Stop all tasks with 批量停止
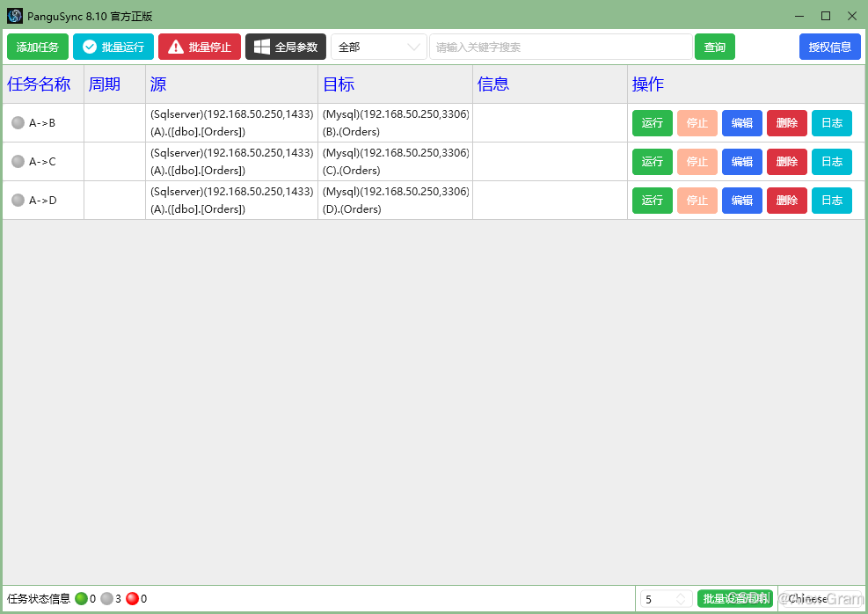The image size is (868, 614). click(200, 47)
